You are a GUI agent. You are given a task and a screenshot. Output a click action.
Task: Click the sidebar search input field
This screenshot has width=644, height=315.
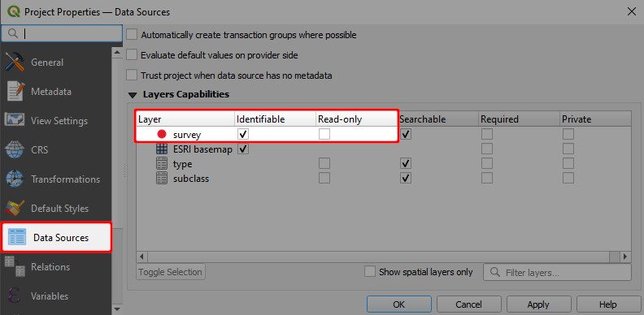(x=62, y=33)
